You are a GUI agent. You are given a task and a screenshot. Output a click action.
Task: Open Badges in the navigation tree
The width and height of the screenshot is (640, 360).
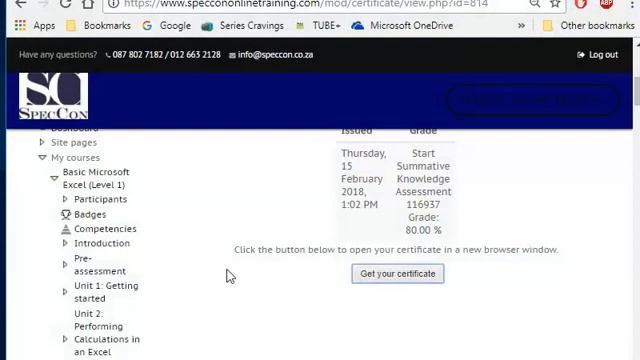pyautogui.click(x=90, y=214)
